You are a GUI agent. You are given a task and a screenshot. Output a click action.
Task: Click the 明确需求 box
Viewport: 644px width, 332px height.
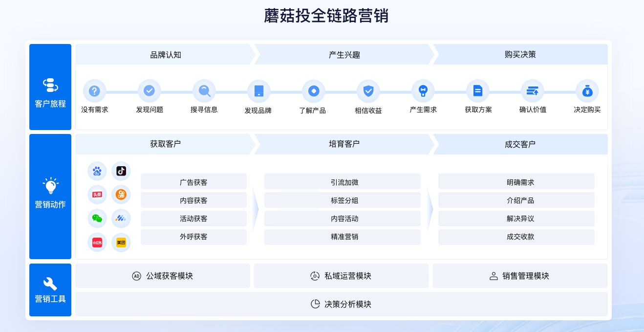point(516,182)
